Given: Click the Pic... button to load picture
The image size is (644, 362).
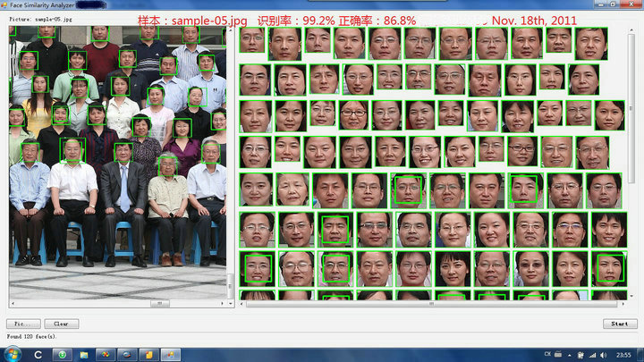Looking at the screenshot, I should pyautogui.click(x=23, y=324).
